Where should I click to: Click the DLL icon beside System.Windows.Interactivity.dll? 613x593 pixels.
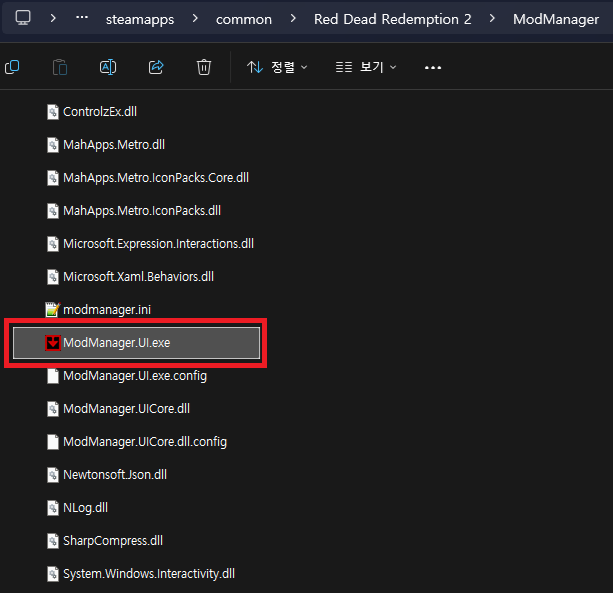(x=53, y=574)
